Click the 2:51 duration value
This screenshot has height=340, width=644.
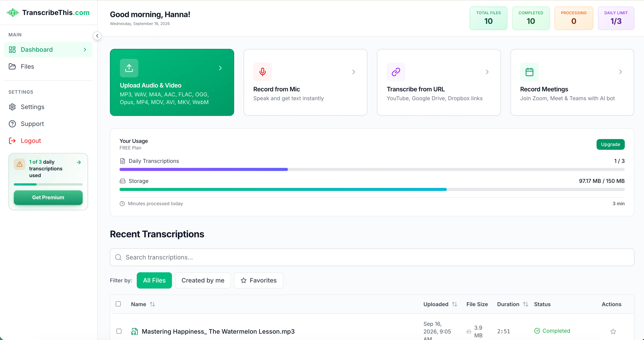coord(504,331)
